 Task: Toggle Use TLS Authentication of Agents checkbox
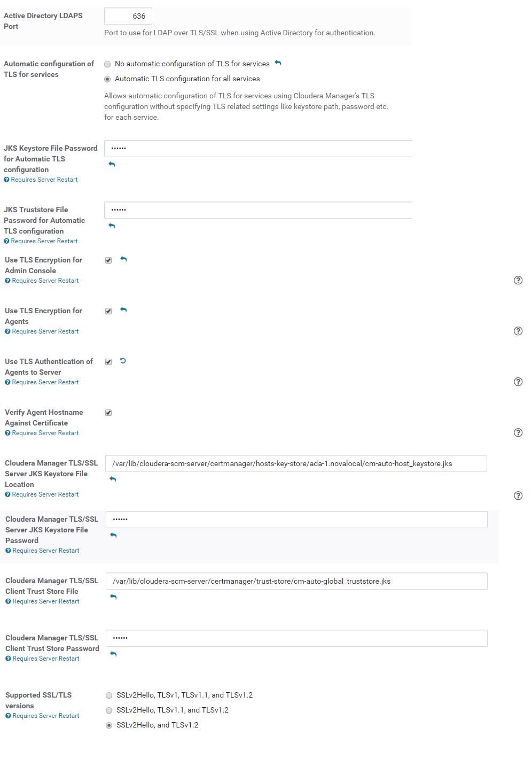[108, 362]
